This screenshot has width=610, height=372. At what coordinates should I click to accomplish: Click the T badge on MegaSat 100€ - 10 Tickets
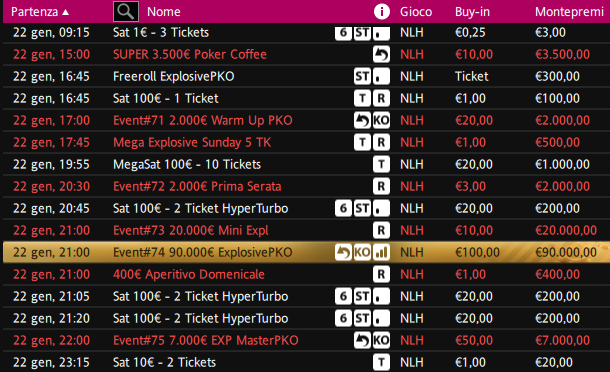pos(381,164)
